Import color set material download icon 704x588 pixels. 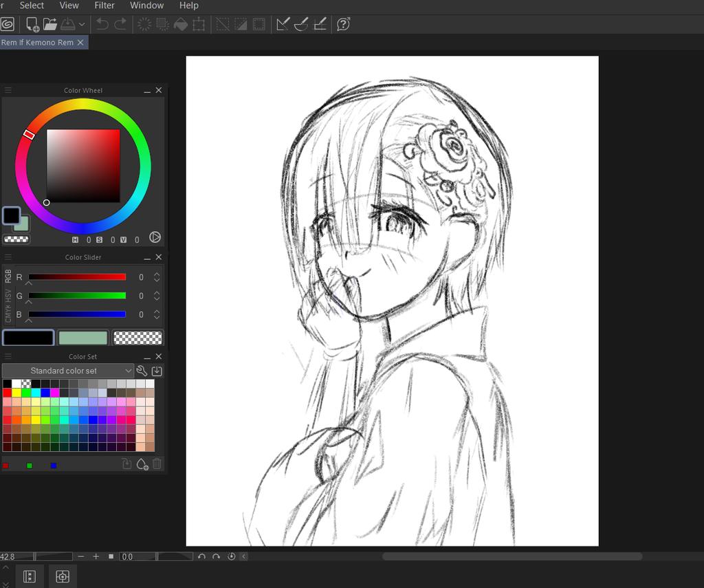[157, 371]
